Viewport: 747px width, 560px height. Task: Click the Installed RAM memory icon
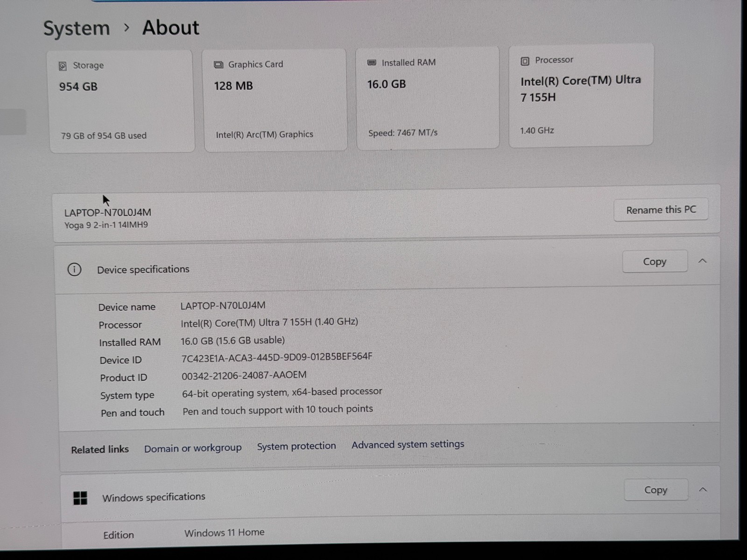point(372,63)
